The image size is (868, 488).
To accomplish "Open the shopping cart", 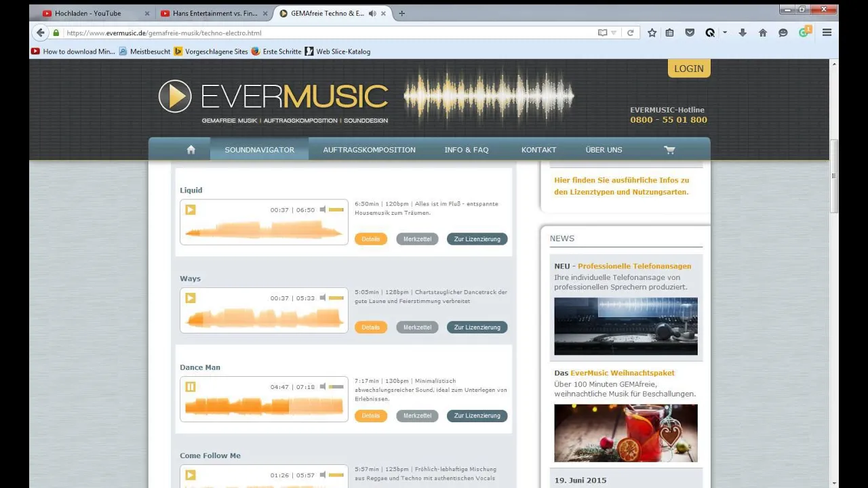I will point(670,150).
